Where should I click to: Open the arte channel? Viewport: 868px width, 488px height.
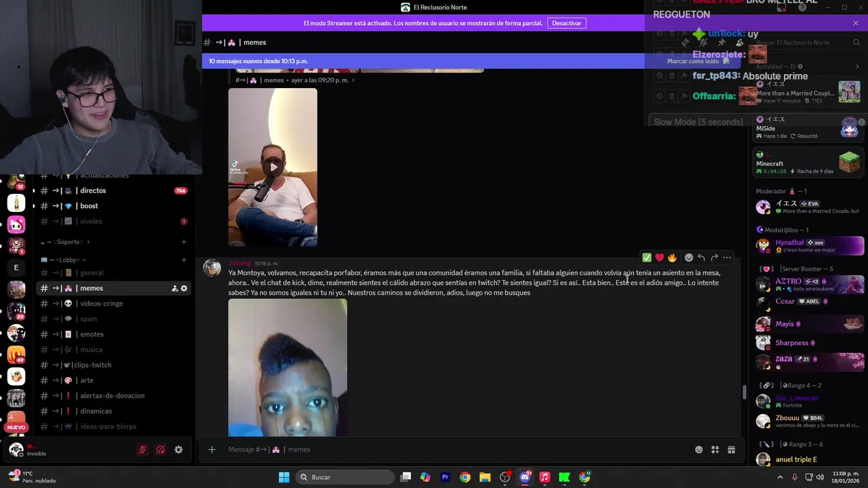point(113,380)
